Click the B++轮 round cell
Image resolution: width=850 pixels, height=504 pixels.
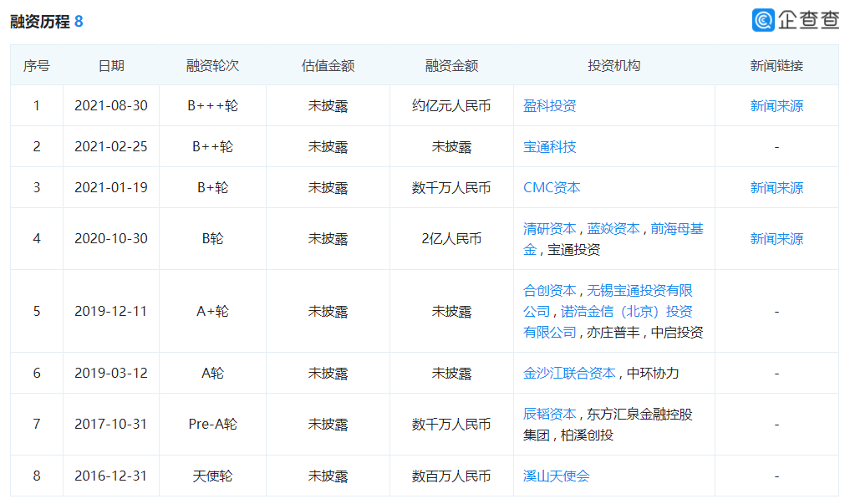click(x=212, y=147)
